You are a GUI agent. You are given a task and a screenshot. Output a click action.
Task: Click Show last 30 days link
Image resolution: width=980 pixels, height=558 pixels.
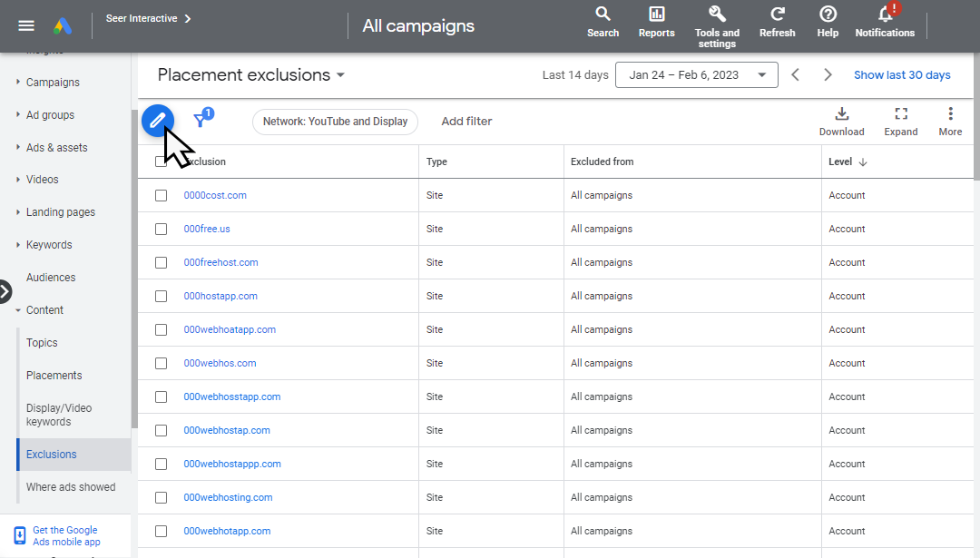pyautogui.click(x=902, y=75)
